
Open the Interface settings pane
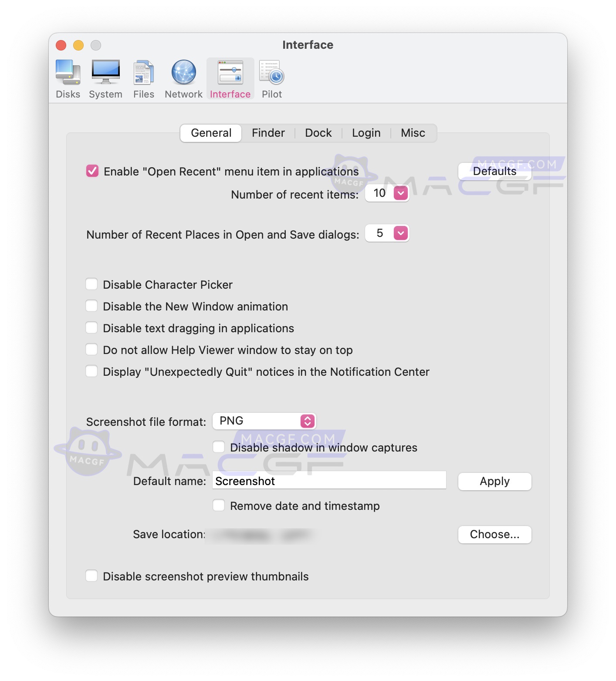(230, 78)
